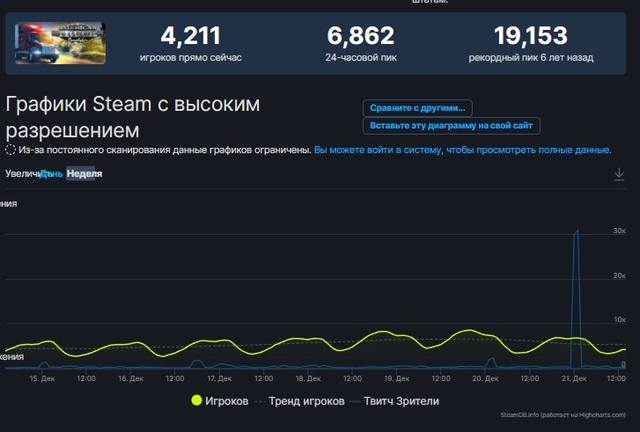The width and height of the screenshot is (640, 432).
Task: Click the '20. Дек' axis label
Action: pyautogui.click(x=485, y=379)
